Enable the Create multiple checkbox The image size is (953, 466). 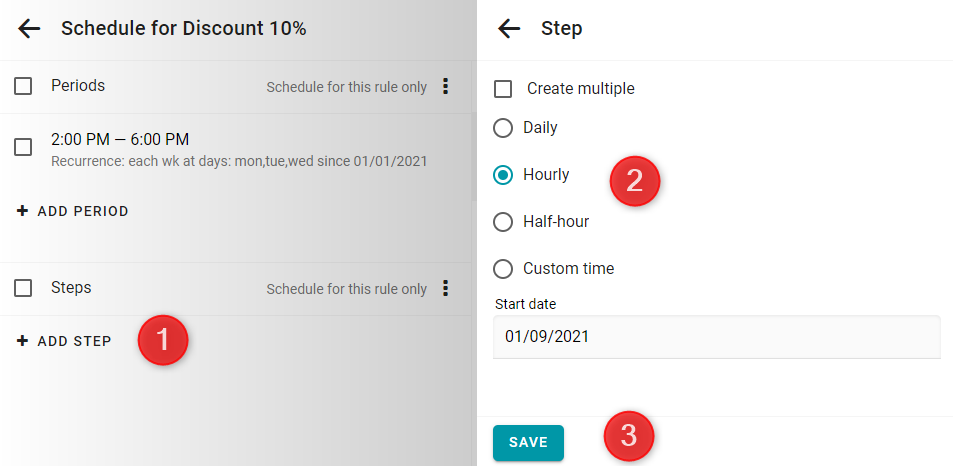(x=503, y=89)
